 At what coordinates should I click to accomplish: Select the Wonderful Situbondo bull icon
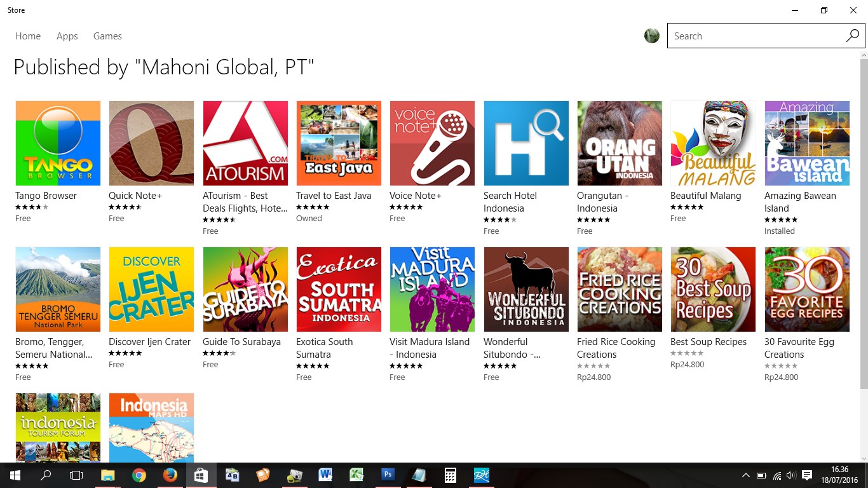pyautogui.click(x=526, y=289)
